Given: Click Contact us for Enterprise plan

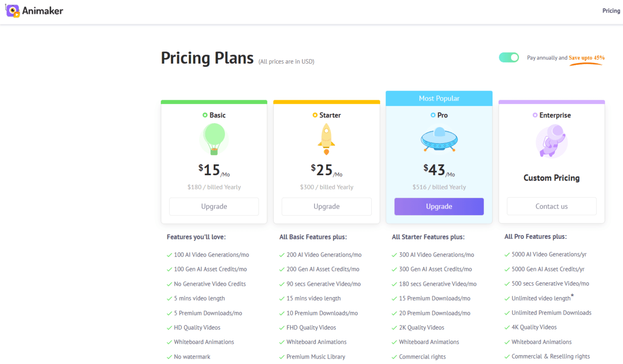Looking at the screenshot, I should (x=551, y=206).
